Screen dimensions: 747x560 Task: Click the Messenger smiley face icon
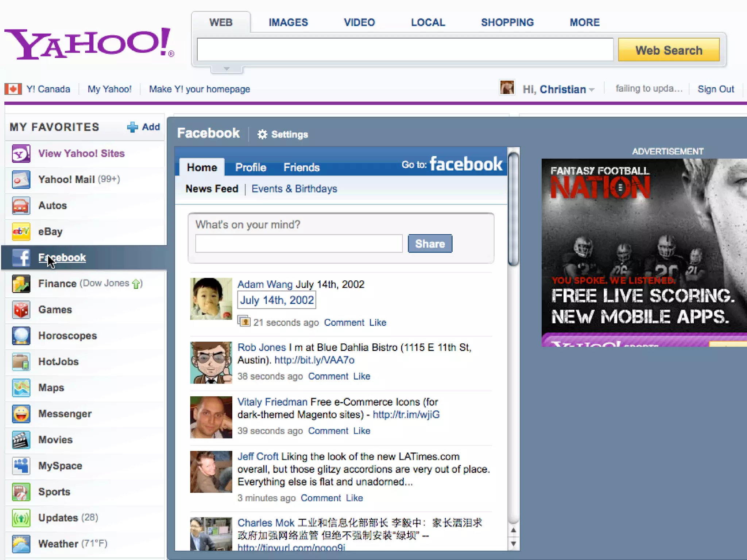21,414
